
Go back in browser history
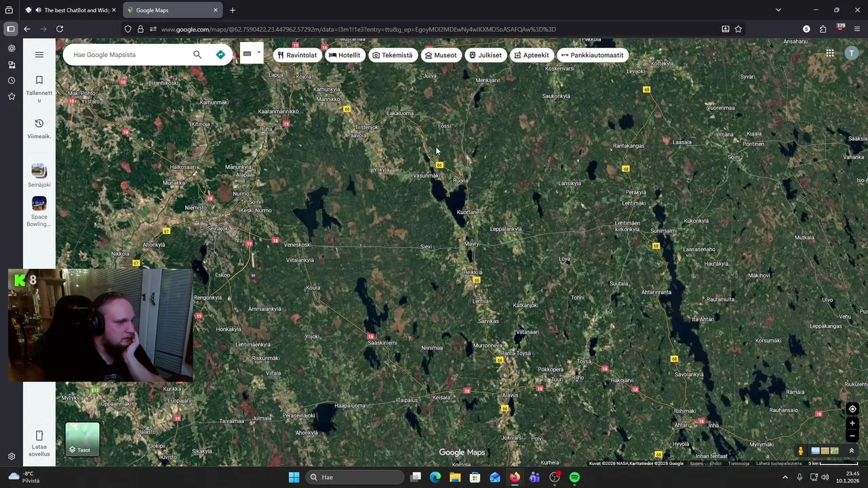point(27,29)
